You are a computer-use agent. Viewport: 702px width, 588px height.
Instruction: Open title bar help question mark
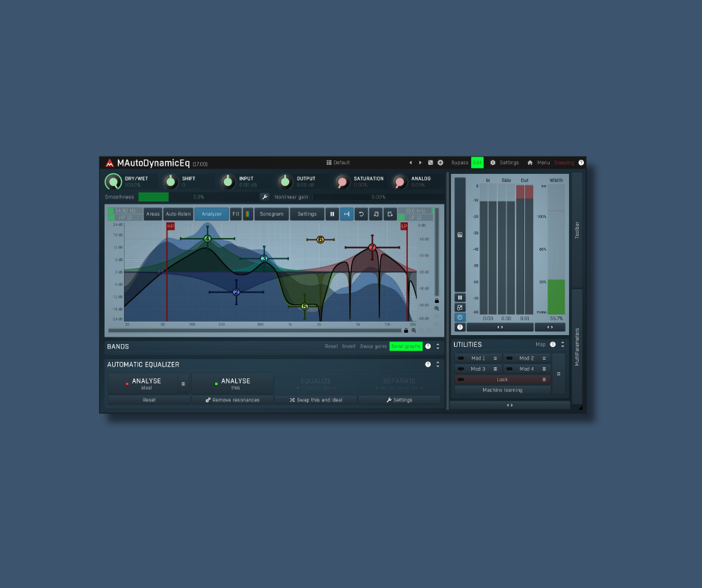point(581,163)
